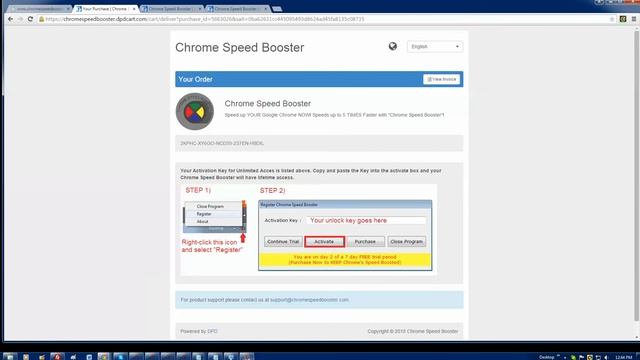Show hidden tray icons arrow
640x360 pixels.
565,358
